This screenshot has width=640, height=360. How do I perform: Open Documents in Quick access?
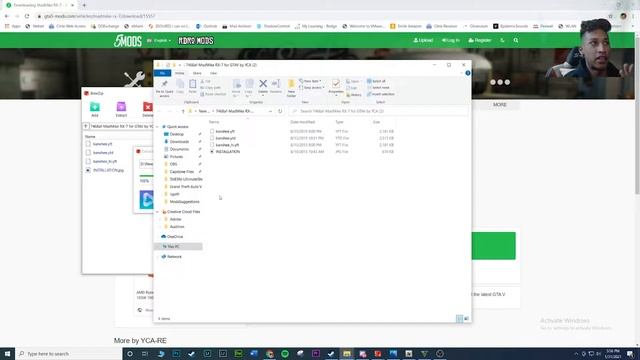[179, 149]
